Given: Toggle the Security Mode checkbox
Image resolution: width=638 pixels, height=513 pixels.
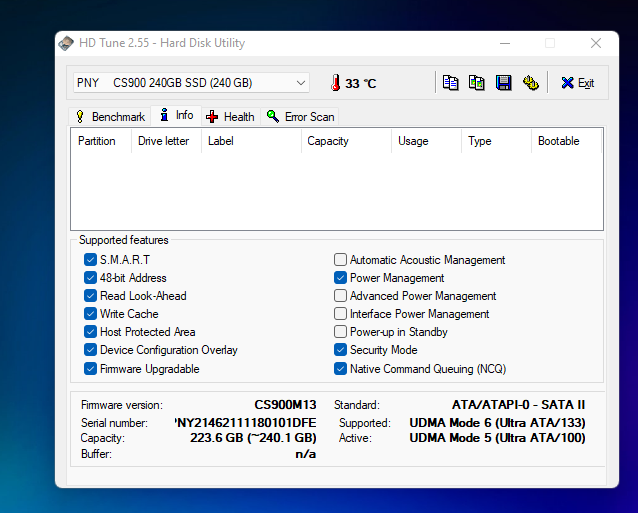Looking at the screenshot, I should tap(340, 349).
